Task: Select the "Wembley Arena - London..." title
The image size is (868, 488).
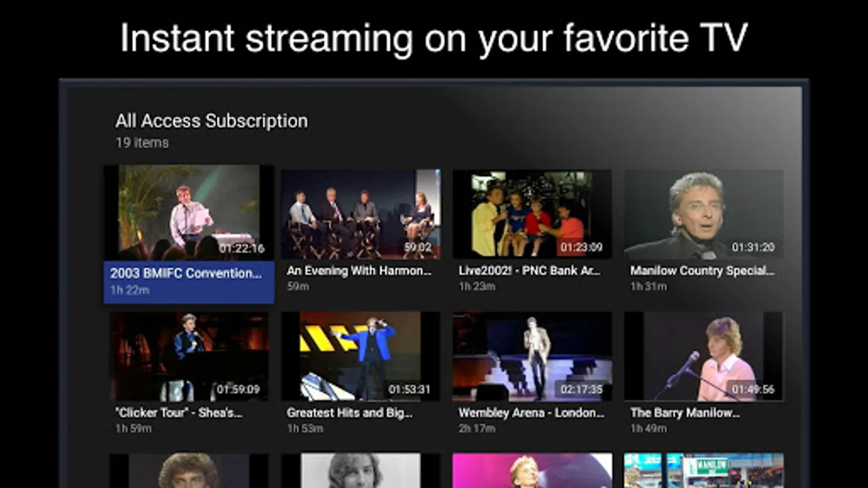Action: pyautogui.click(x=531, y=413)
